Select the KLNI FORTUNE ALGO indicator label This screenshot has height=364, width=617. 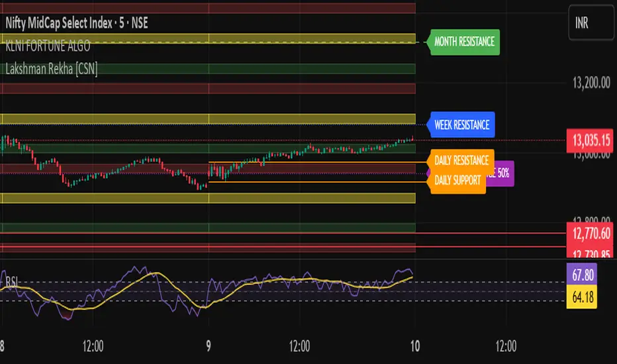click(x=48, y=46)
